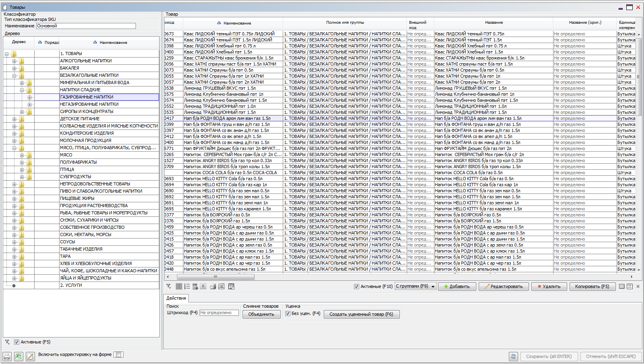Image resolution: width=644 pixels, height=364 pixels.
Task: Toggle the Активные (F10) checkbox
Action: 356,286
